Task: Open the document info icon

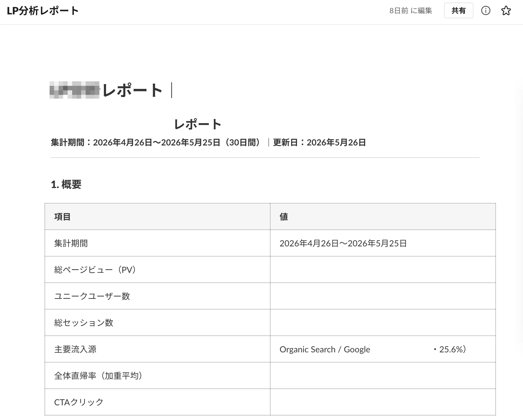Action: click(486, 11)
